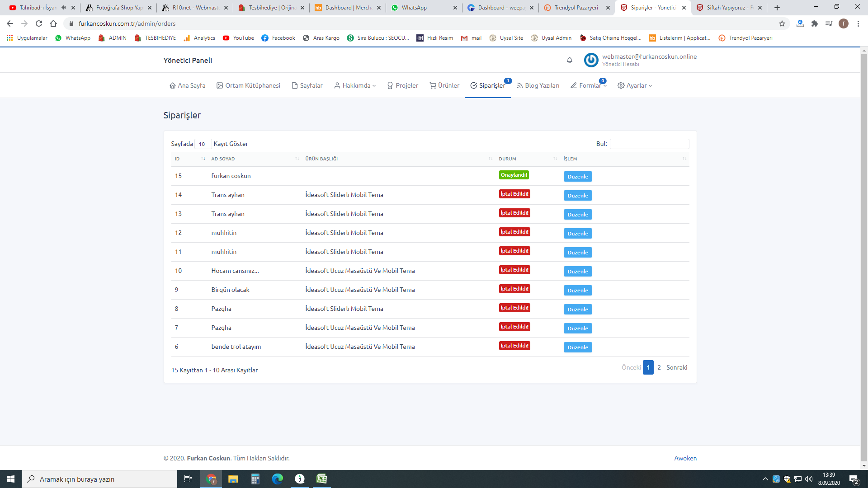This screenshot has width=868, height=488.
Task: Expand the Ayarlar settings menu
Action: pyautogui.click(x=635, y=85)
